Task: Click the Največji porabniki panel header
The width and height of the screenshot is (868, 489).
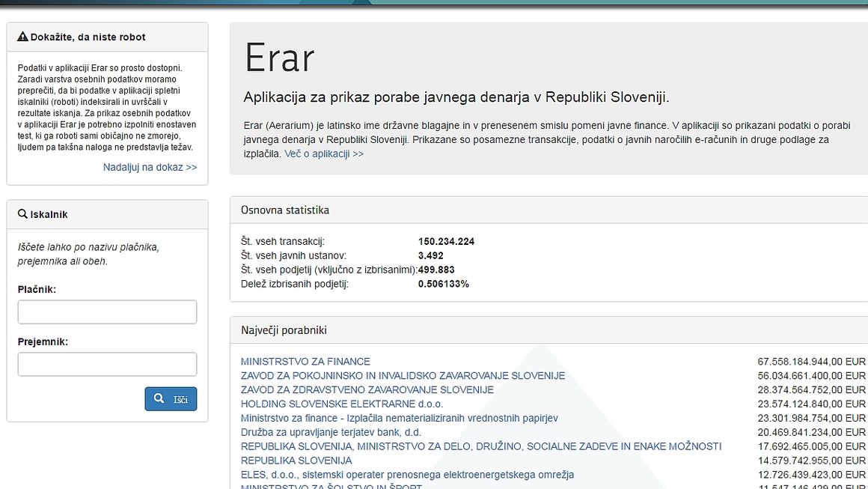Action: 284,330
